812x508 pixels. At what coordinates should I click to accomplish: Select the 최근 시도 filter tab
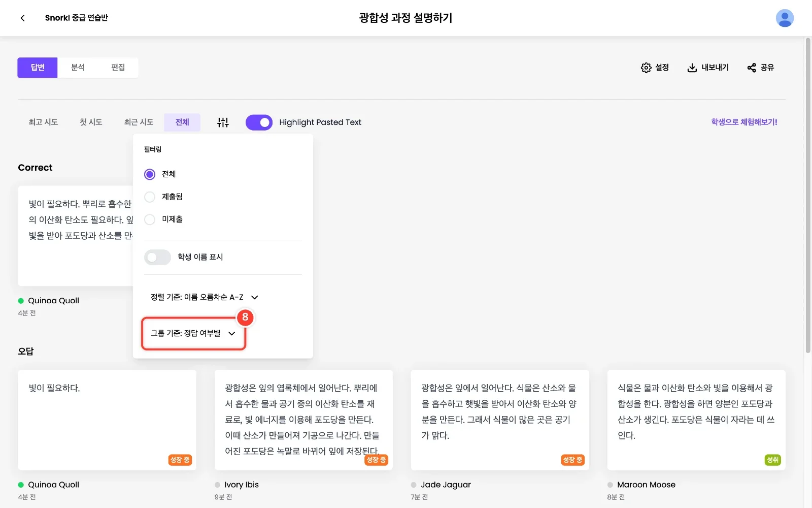pos(139,122)
